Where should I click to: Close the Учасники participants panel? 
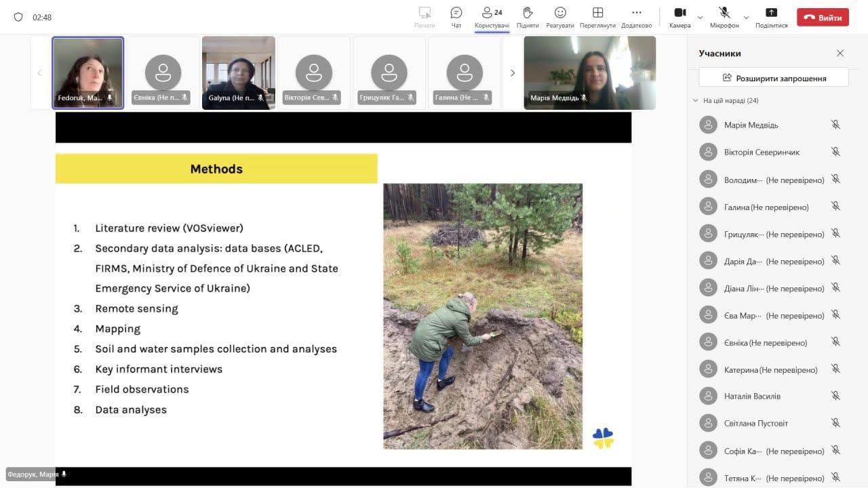(840, 54)
